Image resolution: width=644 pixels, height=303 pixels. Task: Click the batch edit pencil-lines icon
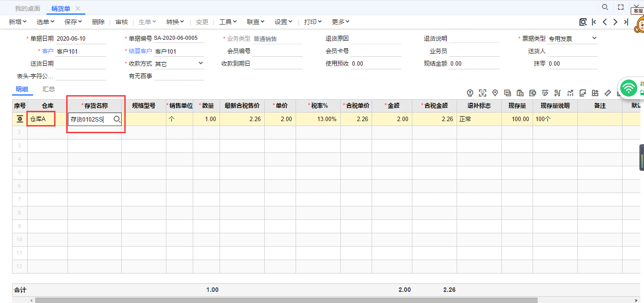pos(545,93)
